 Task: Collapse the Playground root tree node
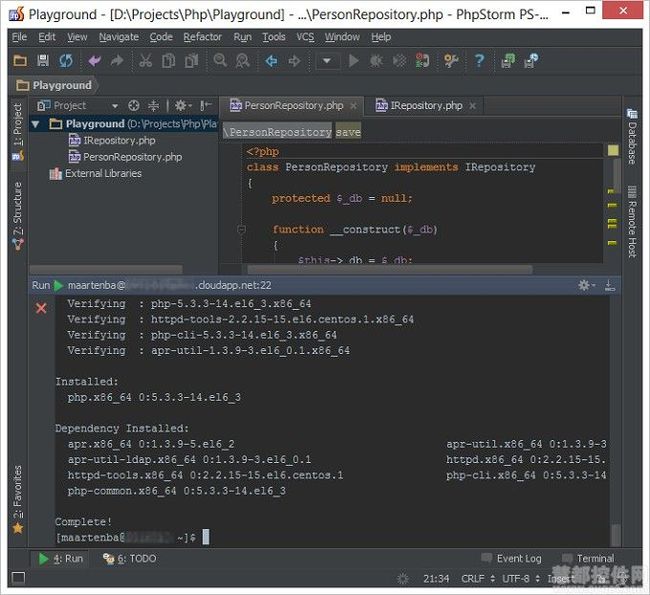pos(36,124)
